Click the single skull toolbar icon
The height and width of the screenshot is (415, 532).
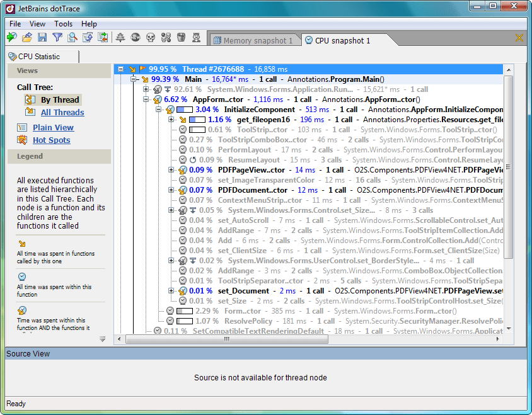pyautogui.click(x=151, y=38)
